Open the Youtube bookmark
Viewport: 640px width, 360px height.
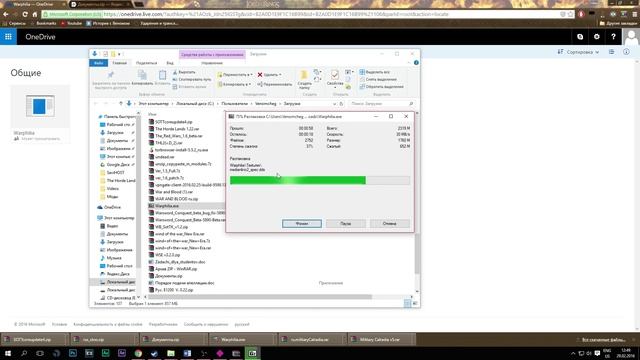click(71, 23)
